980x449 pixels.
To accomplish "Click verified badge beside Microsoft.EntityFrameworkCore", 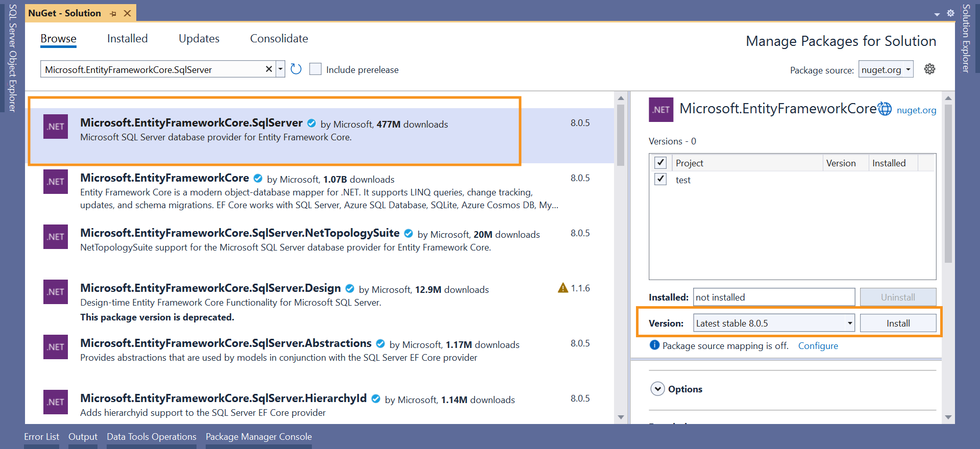I will (258, 178).
